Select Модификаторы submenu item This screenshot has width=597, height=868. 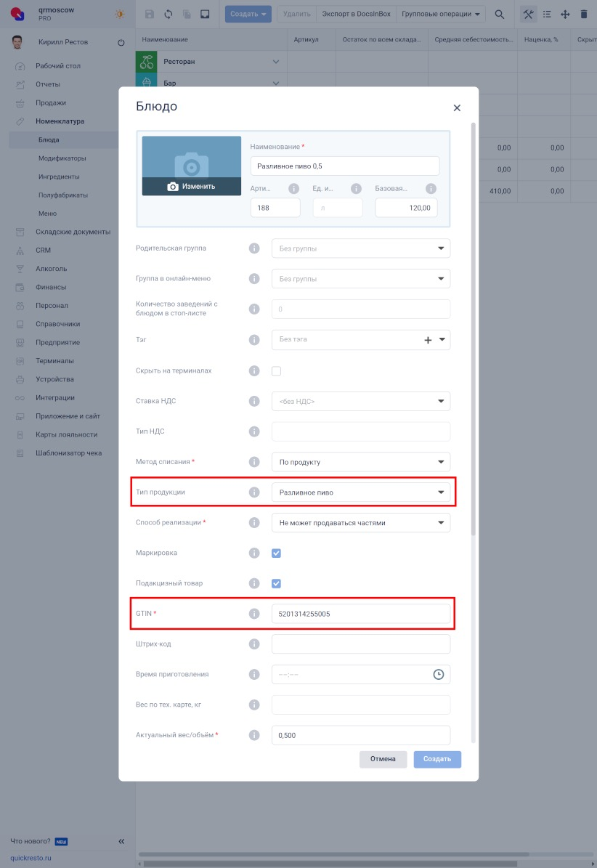pyautogui.click(x=62, y=158)
